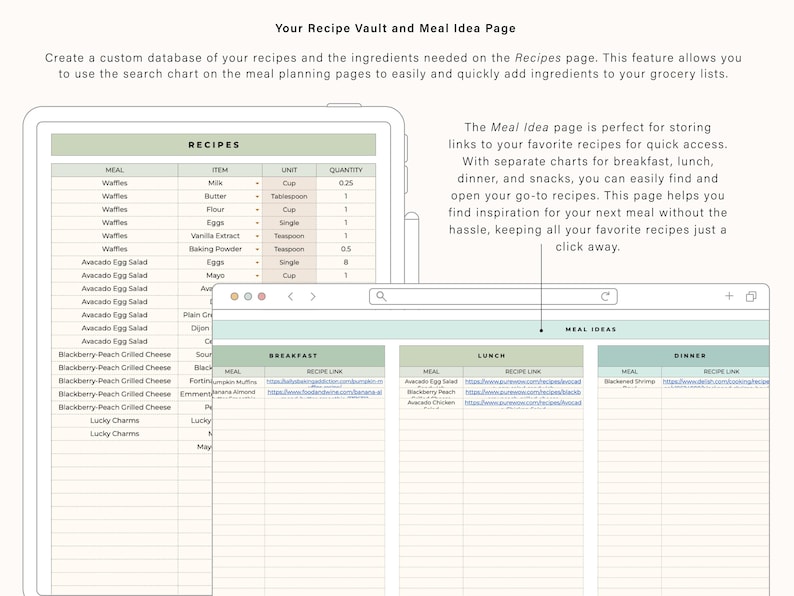The width and height of the screenshot is (794, 596).
Task: Open the Butter item dropdown
Action: (257, 196)
